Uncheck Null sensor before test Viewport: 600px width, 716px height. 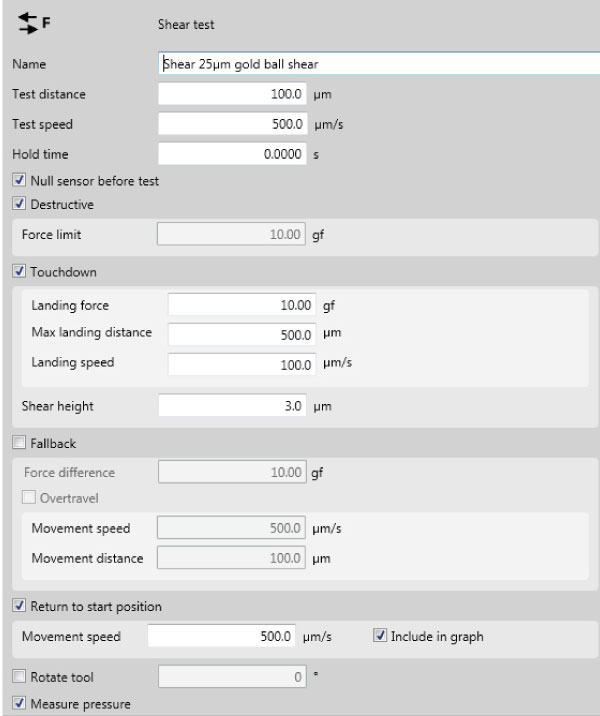point(17,181)
